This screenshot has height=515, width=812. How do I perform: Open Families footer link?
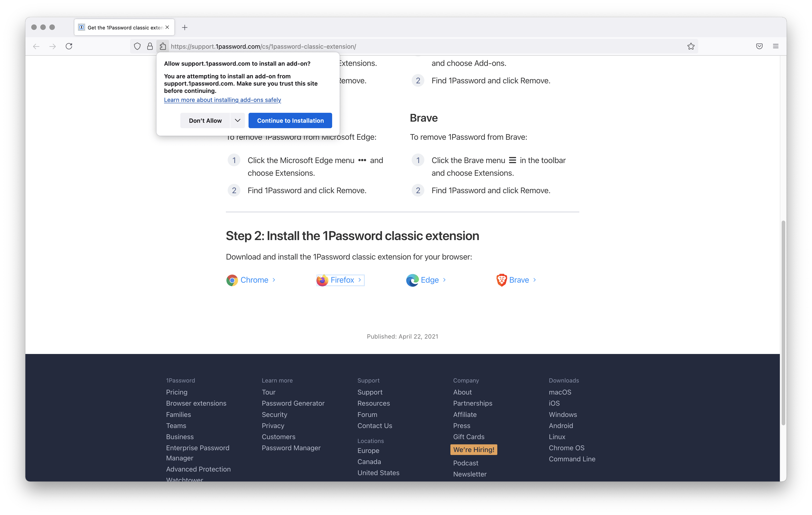click(178, 415)
